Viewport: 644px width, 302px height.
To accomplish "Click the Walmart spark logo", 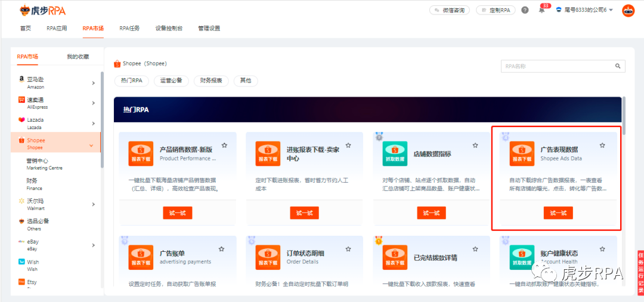I will (21, 201).
